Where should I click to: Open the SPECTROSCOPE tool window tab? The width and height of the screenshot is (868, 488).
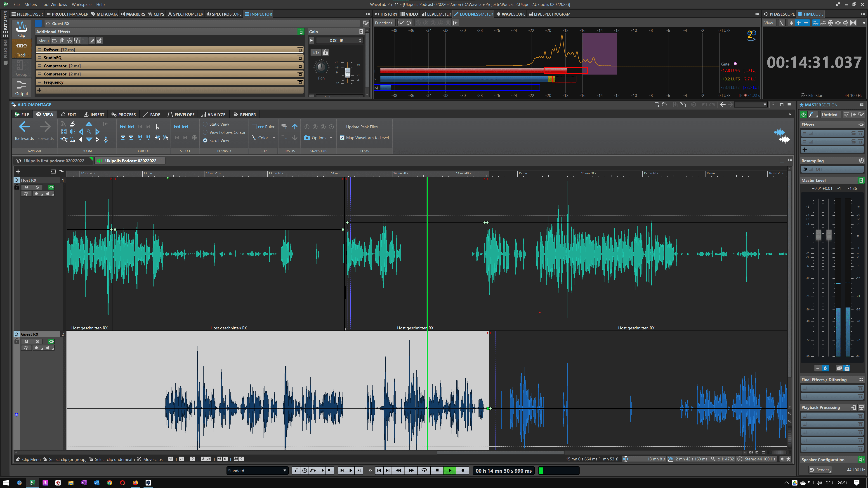tap(224, 14)
